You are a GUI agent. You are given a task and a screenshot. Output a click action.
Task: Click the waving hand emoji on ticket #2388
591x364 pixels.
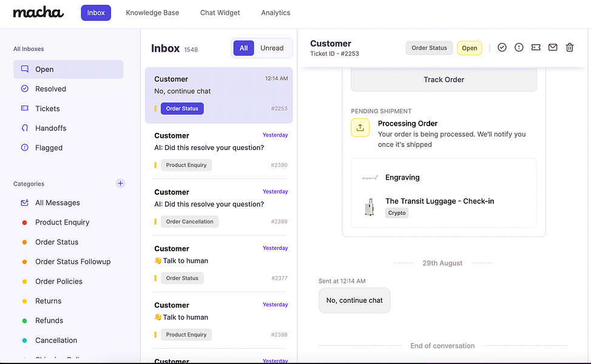tap(158, 317)
